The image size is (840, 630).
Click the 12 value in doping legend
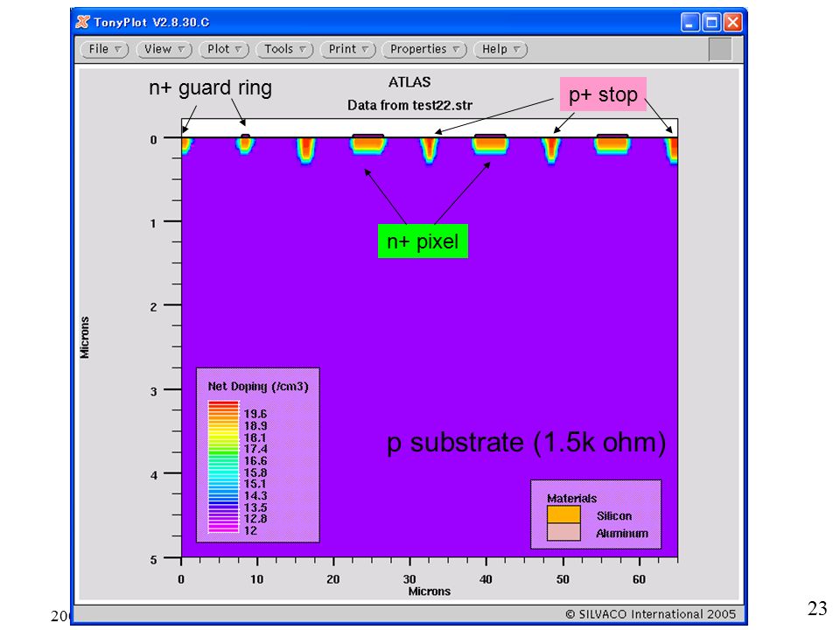pos(250,530)
